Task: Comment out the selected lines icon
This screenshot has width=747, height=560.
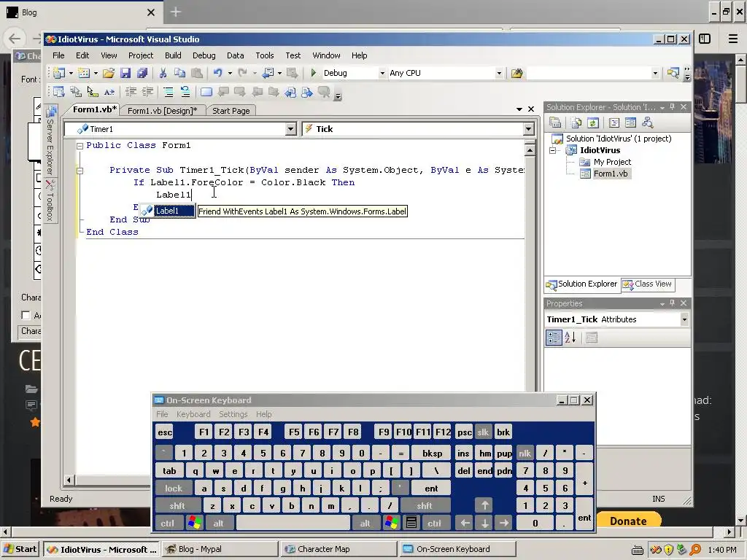Action: tap(169, 92)
